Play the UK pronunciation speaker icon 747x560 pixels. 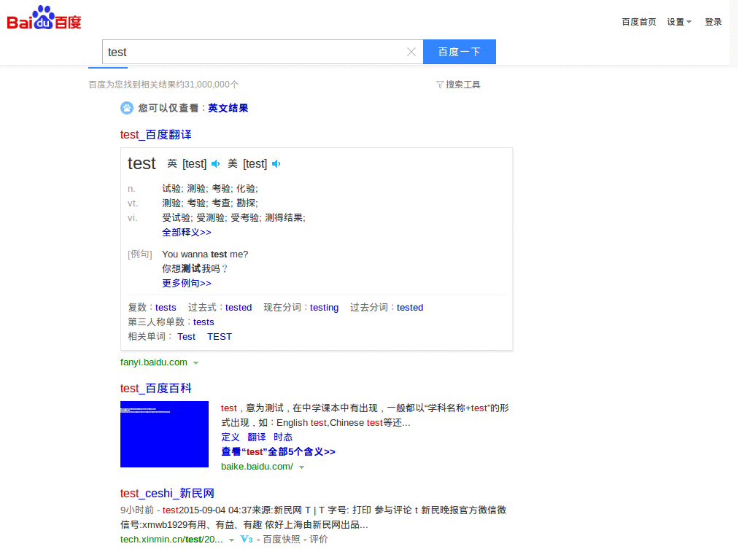(215, 163)
